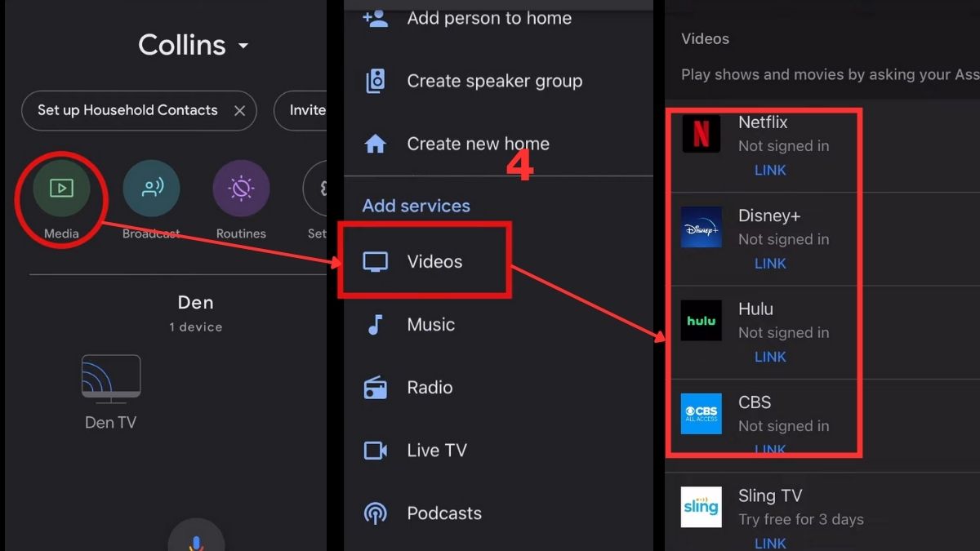
Task: Click LINK under Disney+
Action: pos(770,263)
